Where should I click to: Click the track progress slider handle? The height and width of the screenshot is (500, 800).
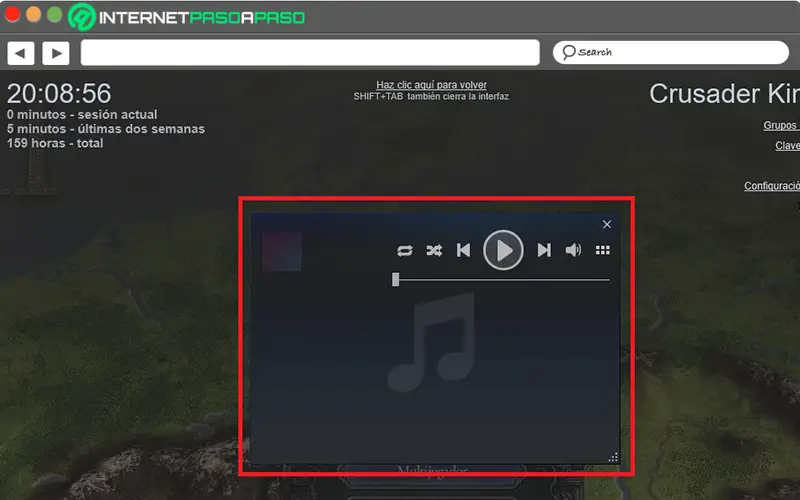click(395, 280)
